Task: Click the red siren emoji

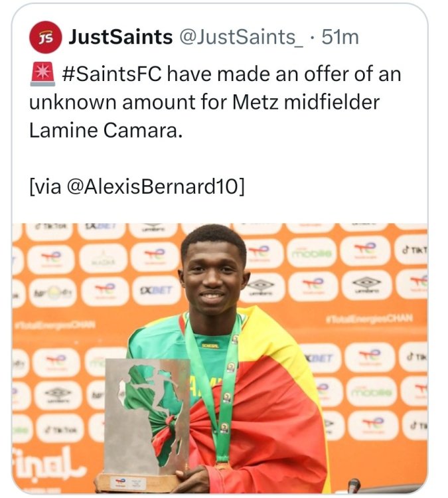Action: pyautogui.click(x=43, y=73)
